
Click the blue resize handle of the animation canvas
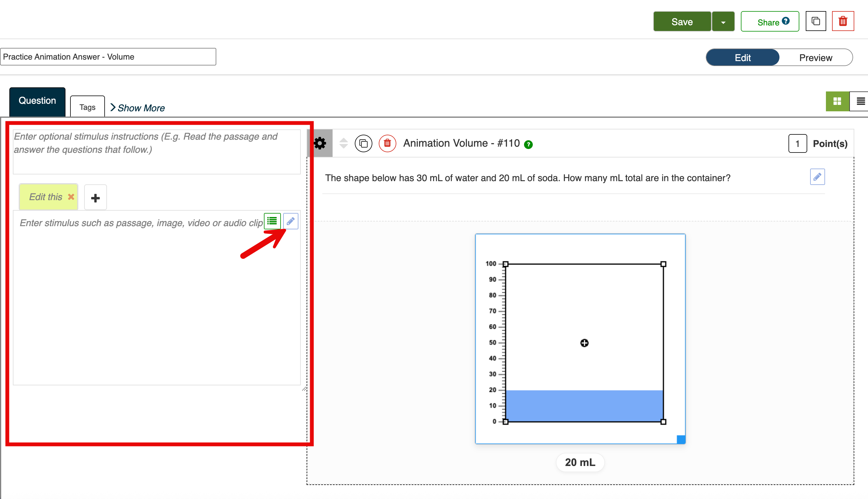point(681,439)
